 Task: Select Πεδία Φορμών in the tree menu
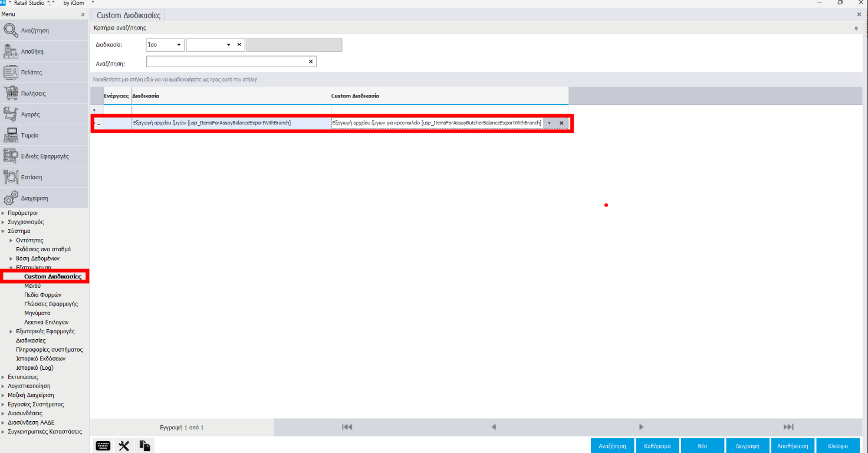coord(42,295)
